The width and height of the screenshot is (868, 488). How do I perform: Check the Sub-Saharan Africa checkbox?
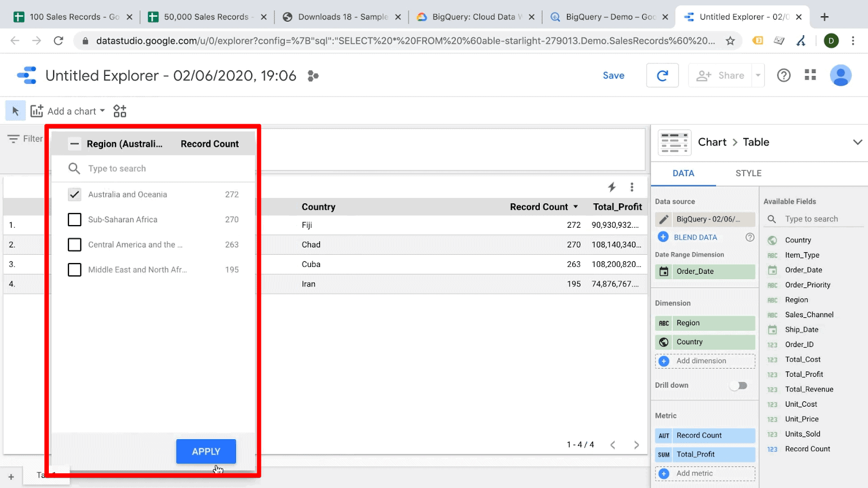[x=74, y=219]
